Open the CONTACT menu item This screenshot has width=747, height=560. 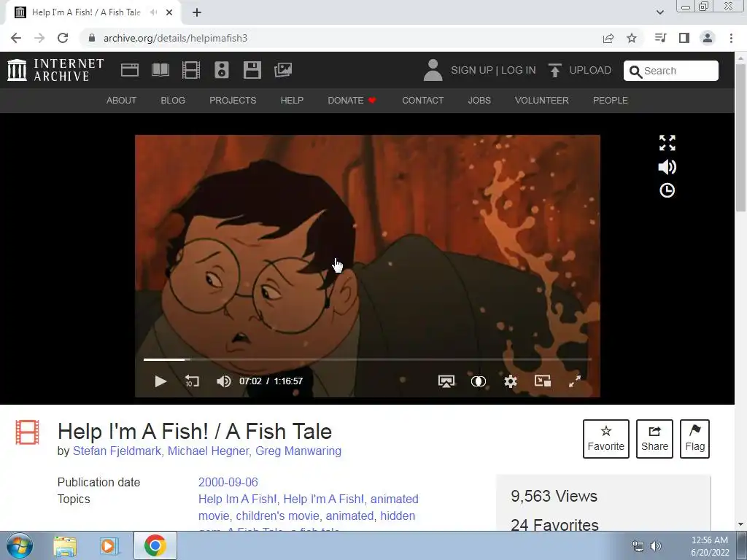422,101
